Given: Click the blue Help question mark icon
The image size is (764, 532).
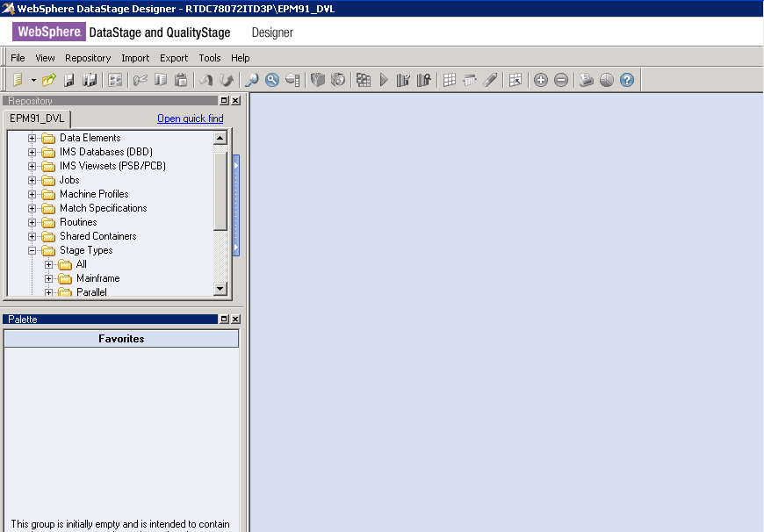Looking at the screenshot, I should click(627, 79).
